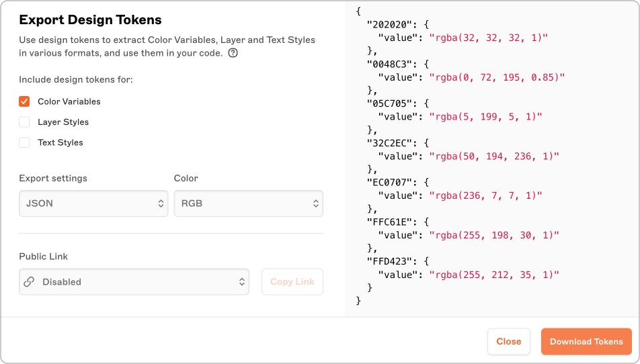Screen dimensions: 640x364
Task: Click the rgba(0, 72, 195, 0.85) value
Action: click(x=497, y=77)
